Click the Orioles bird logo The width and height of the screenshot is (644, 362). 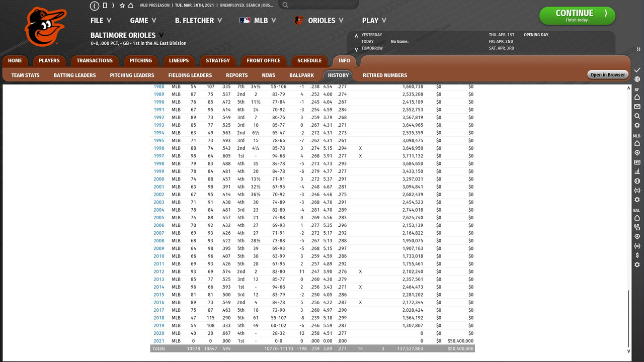45,27
